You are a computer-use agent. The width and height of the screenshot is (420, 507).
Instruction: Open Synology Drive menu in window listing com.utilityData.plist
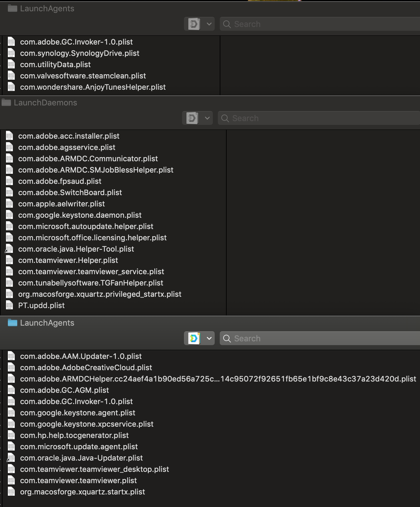pyautogui.click(x=199, y=24)
